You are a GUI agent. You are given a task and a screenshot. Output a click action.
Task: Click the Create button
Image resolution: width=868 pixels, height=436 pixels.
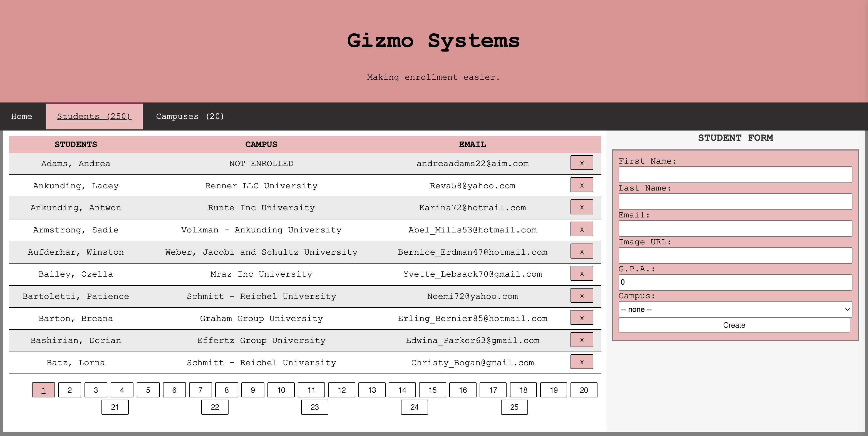(734, 325)
